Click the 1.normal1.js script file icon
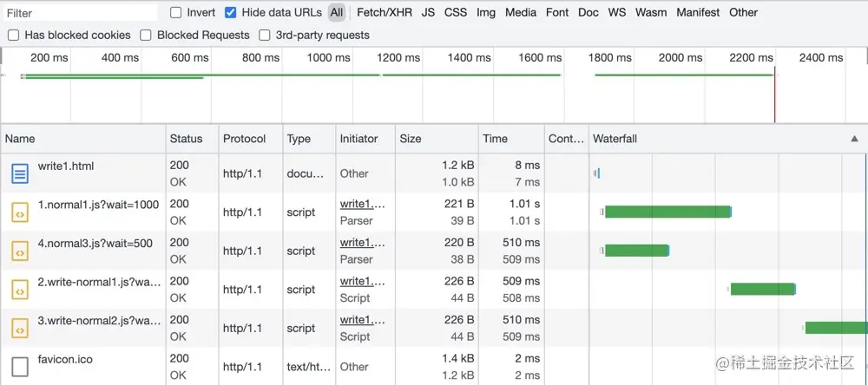 (20, 212)
